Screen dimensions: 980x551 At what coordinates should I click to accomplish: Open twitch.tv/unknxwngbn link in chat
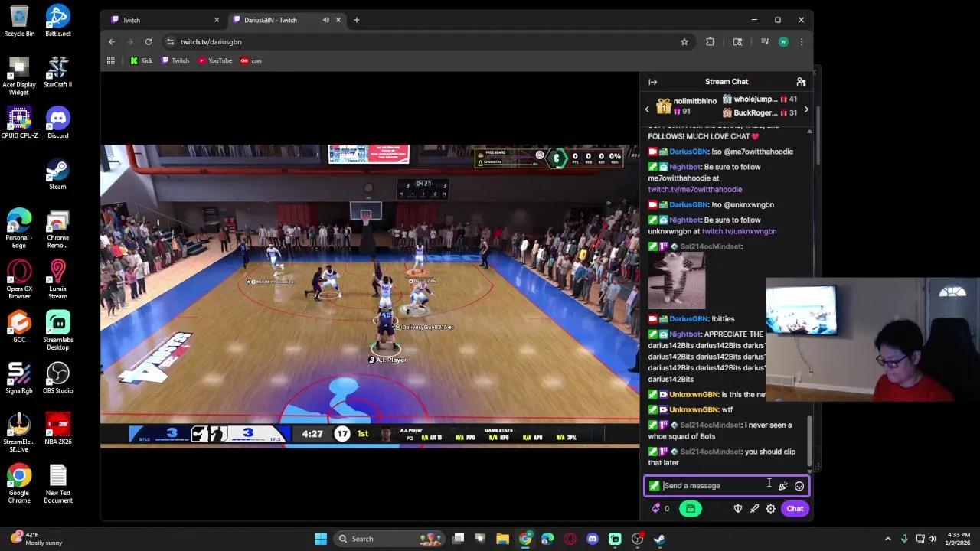[739, 231]
